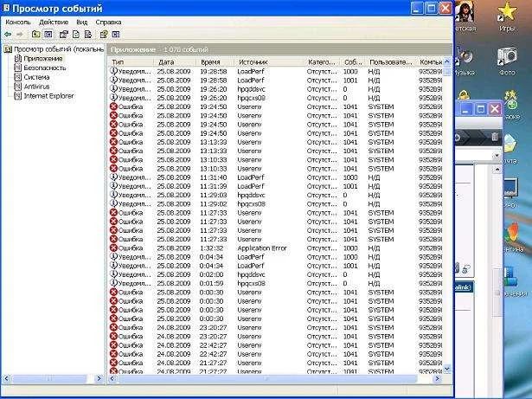Sort by the Катего... column header
This screenshot has height=399, width=532.
(x=323, y=62)
